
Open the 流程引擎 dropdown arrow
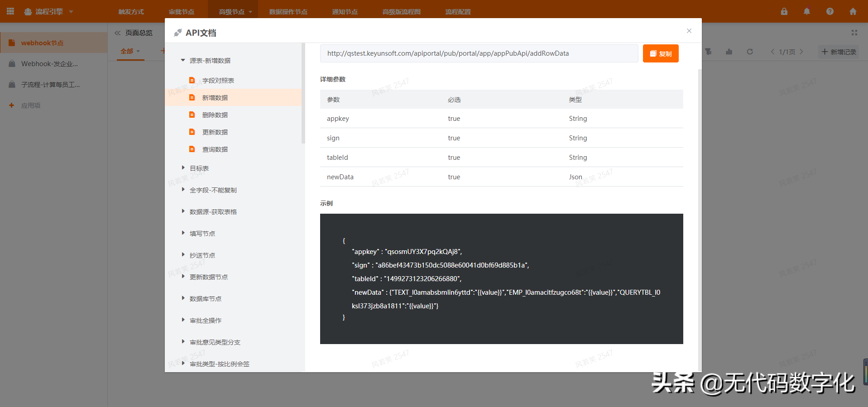71,12
